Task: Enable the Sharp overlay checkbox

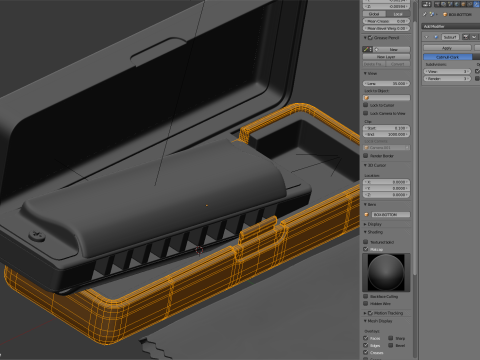Action: click(390, 338)
